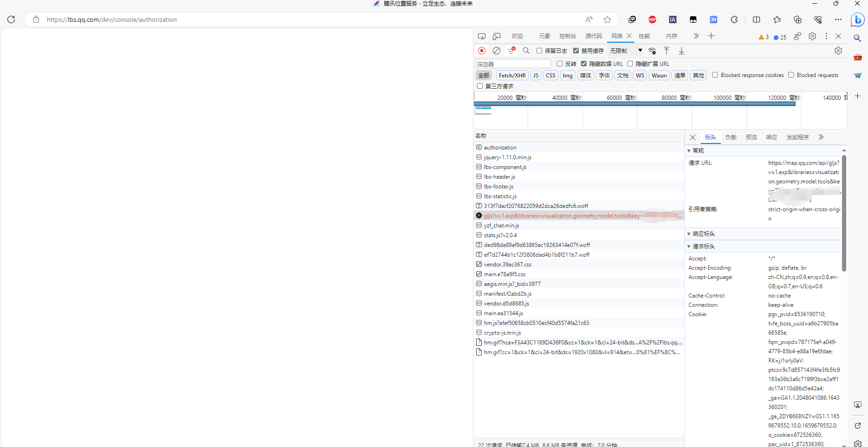Open the warnings count indicator showing 3
868x447 pixels.
[x=763, y=37]
